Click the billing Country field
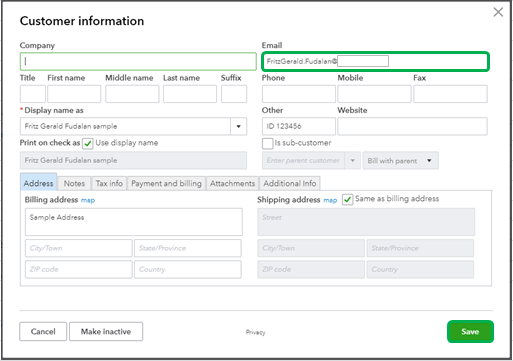513x361 pixels. point(188,269)
